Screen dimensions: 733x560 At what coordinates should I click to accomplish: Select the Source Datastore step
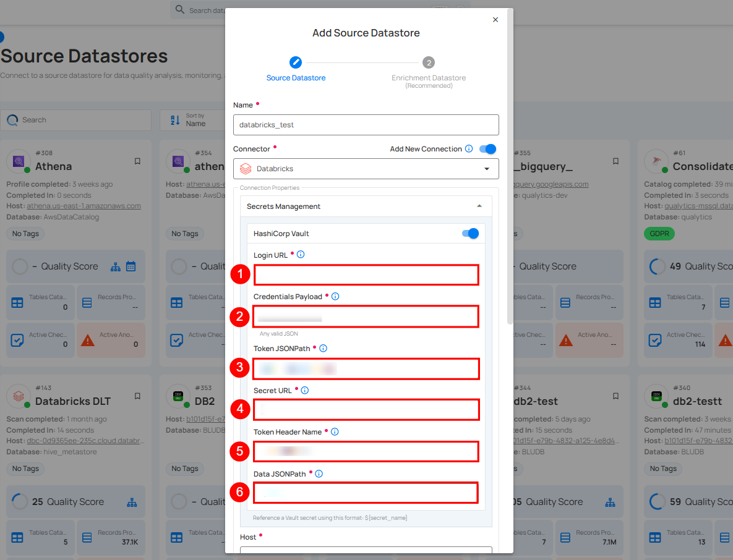coord(296,63)
